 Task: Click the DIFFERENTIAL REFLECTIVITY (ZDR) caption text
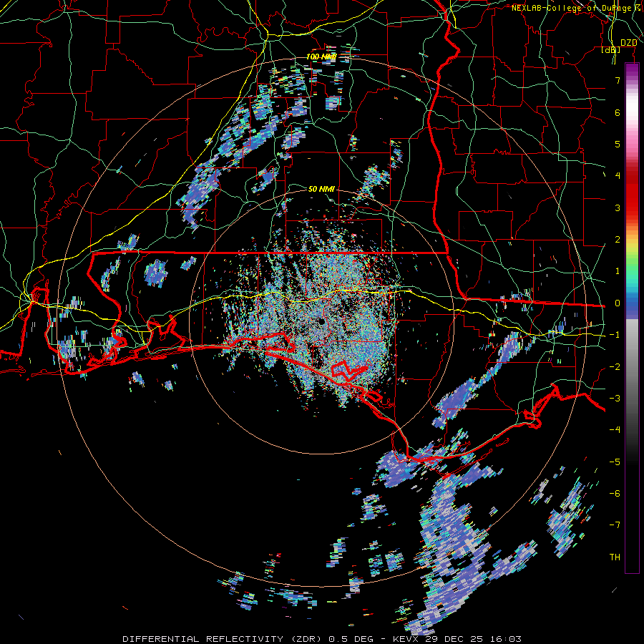pos(224,639)
